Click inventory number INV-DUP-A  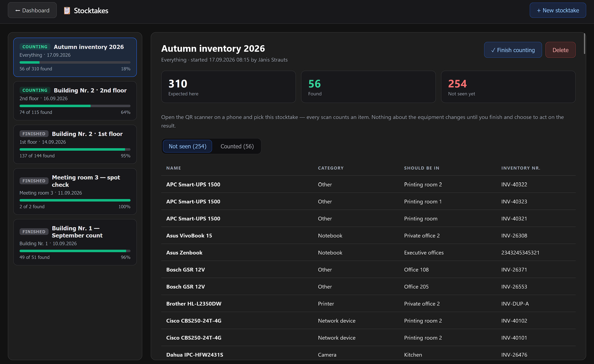pos(515,304)
